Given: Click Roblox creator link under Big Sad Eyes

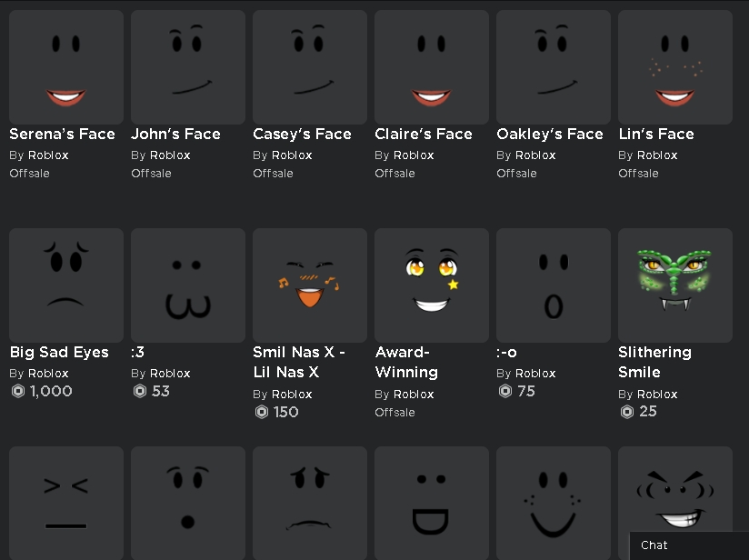Looking at the screenshot, I should pos(48,373).
